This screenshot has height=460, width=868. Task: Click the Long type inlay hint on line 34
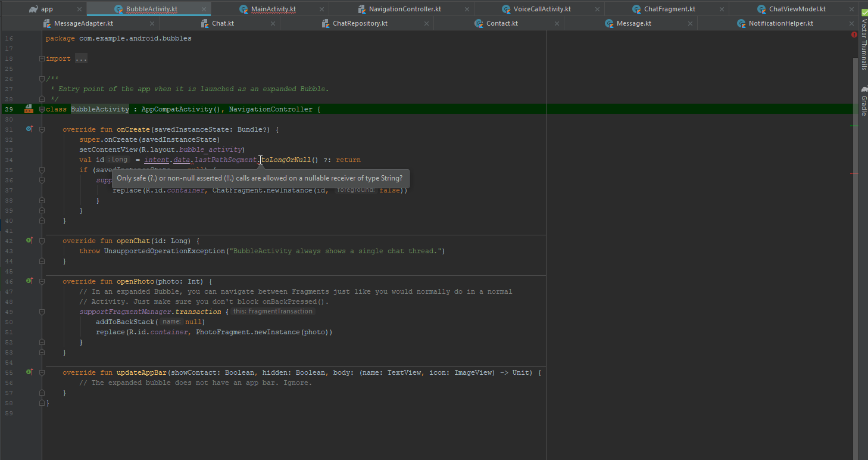click(118, 160)
